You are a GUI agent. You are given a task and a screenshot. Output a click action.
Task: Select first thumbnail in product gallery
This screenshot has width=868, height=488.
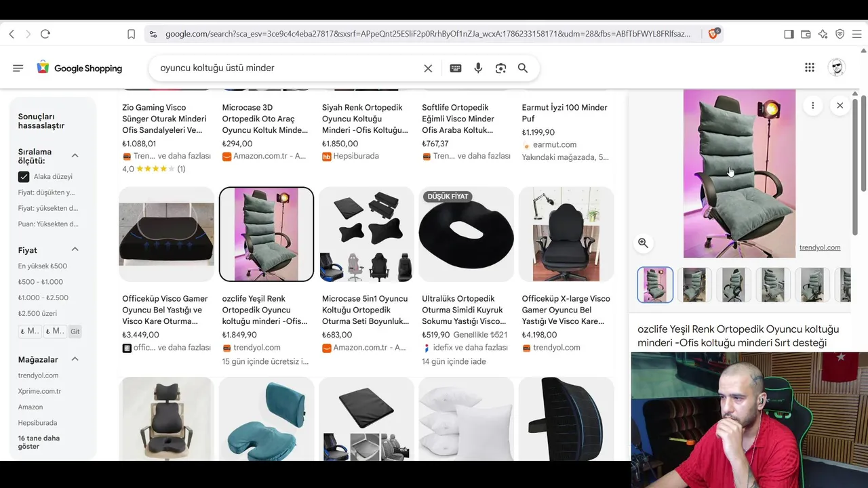[x=655, y=285]
